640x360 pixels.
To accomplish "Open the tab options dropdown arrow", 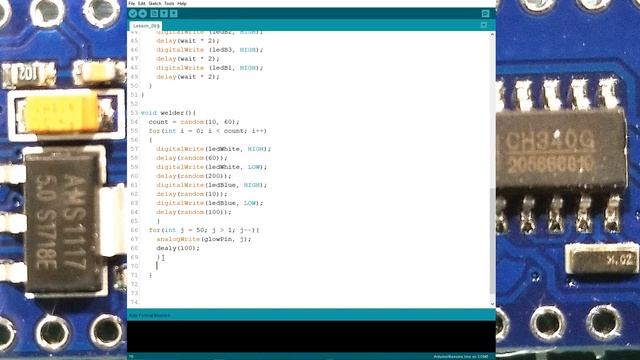I will pos(484,25).
